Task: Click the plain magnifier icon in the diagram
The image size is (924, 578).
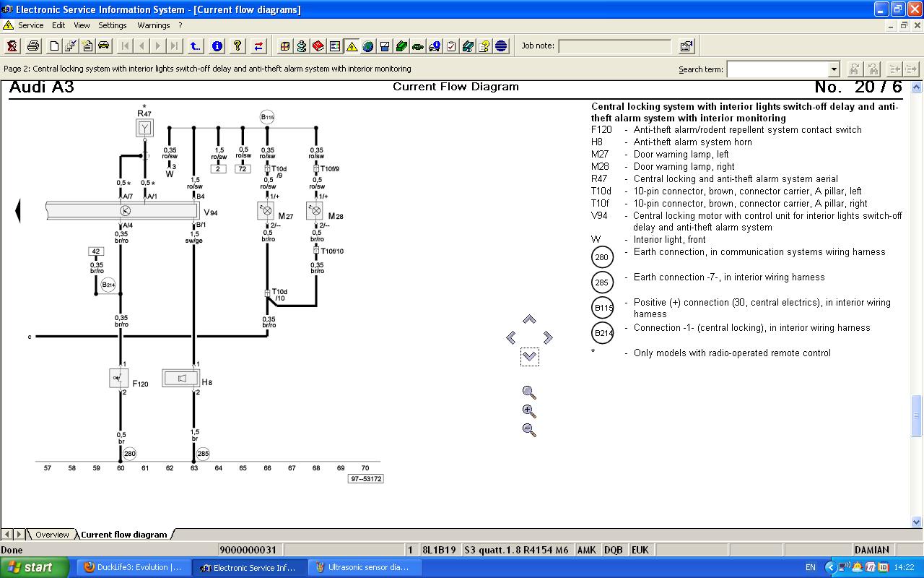Action: click(529, 393)
